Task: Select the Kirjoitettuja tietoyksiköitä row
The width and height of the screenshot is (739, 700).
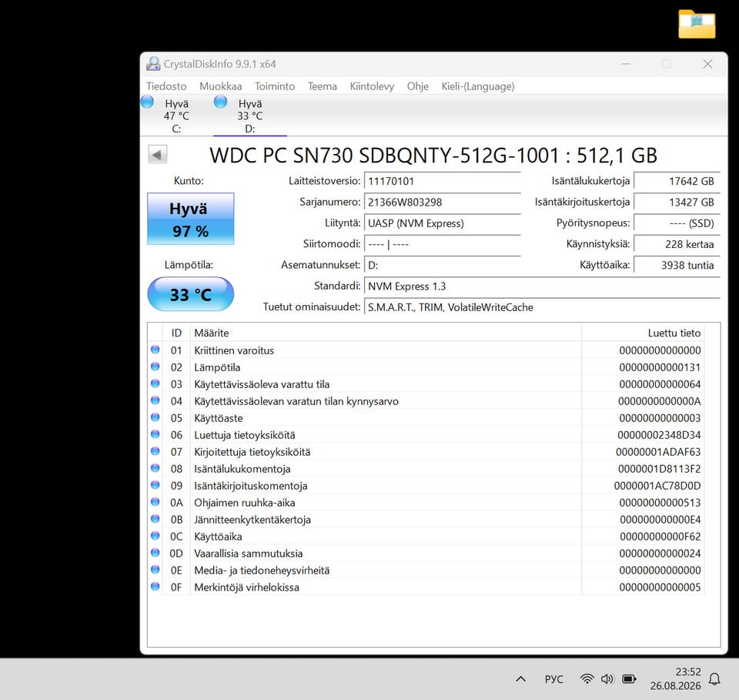Action: pos(426,452)
